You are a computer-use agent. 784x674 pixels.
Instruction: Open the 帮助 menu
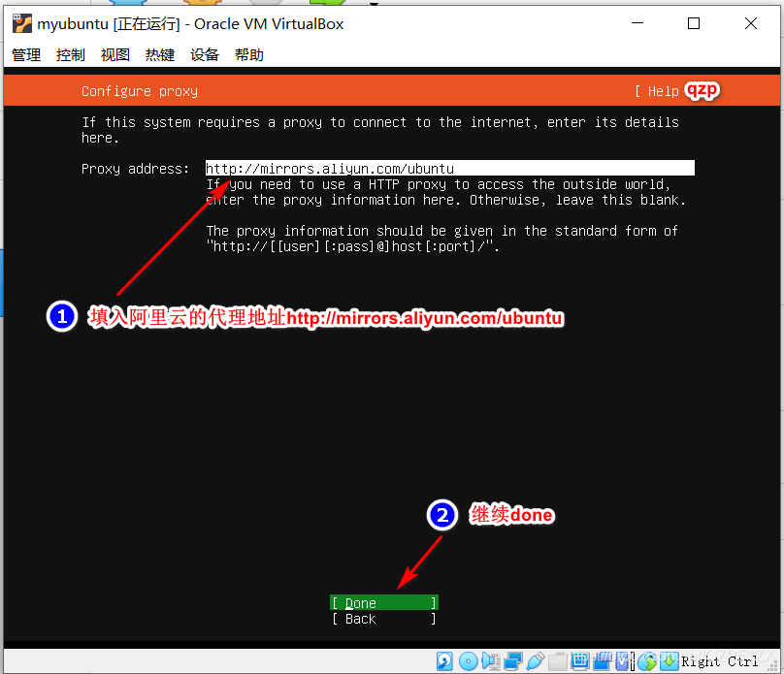pos(249,54)
